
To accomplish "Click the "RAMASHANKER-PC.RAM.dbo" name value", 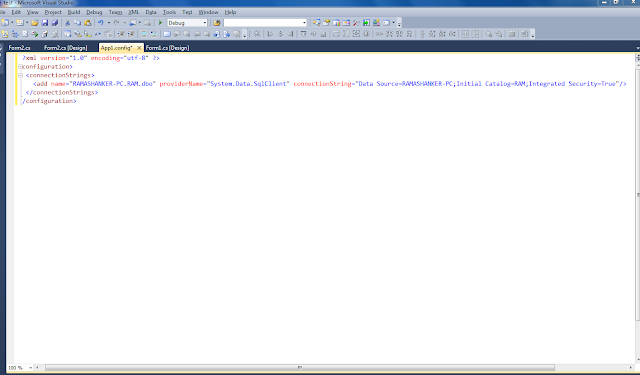I will [112, 84].
